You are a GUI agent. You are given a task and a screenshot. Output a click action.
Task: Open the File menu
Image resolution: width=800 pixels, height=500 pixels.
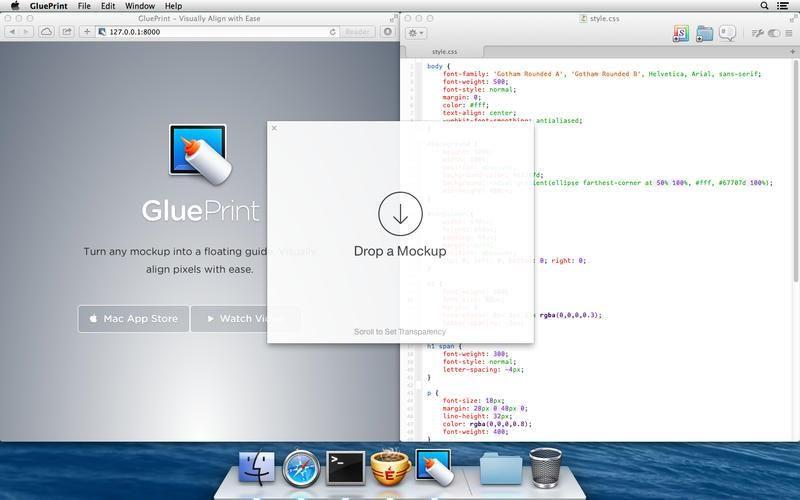tap(84, 6)
